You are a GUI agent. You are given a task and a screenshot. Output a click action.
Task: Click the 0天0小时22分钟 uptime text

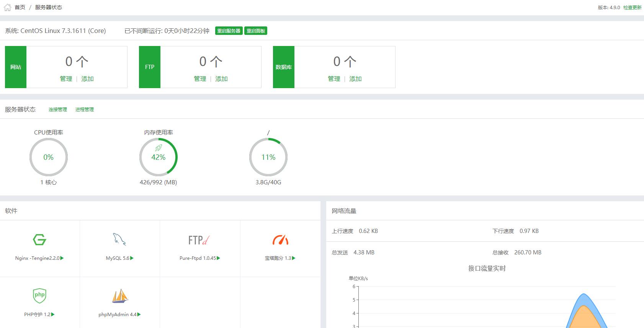(x=187, y=31)
